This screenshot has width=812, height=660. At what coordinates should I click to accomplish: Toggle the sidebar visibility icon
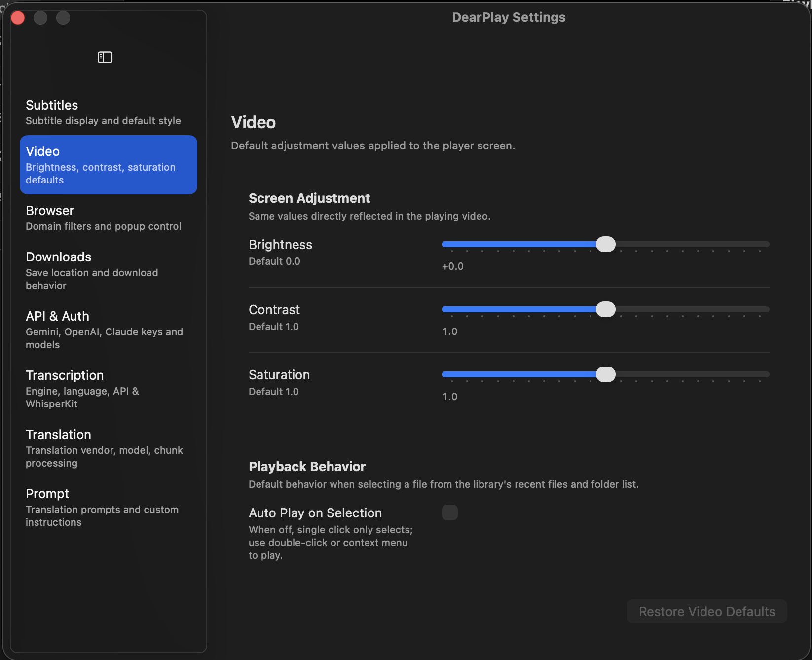pyautogui.click(x=105, y=57)
